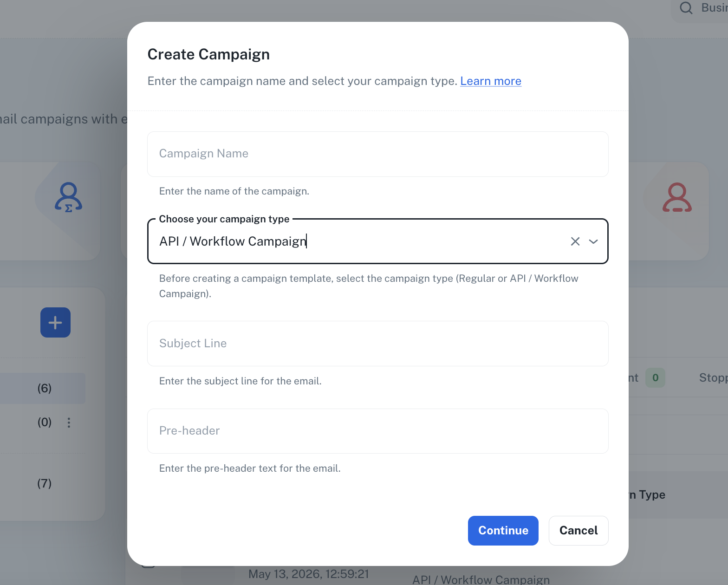The height and width of the screenshot is (585, 728).
Task: Click the search magnifier icon
Action: tap(686, 8)
